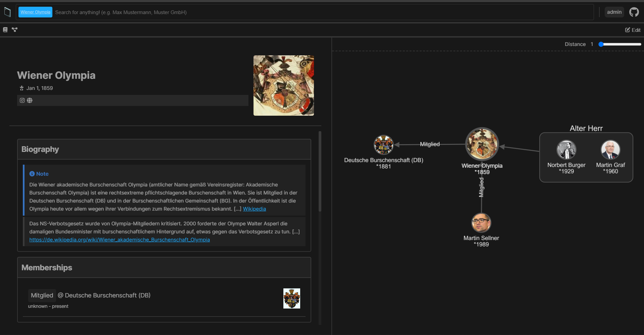Select the Martin Sellner graph node
This screenshot has width=644, height=335.
[481, 223]
